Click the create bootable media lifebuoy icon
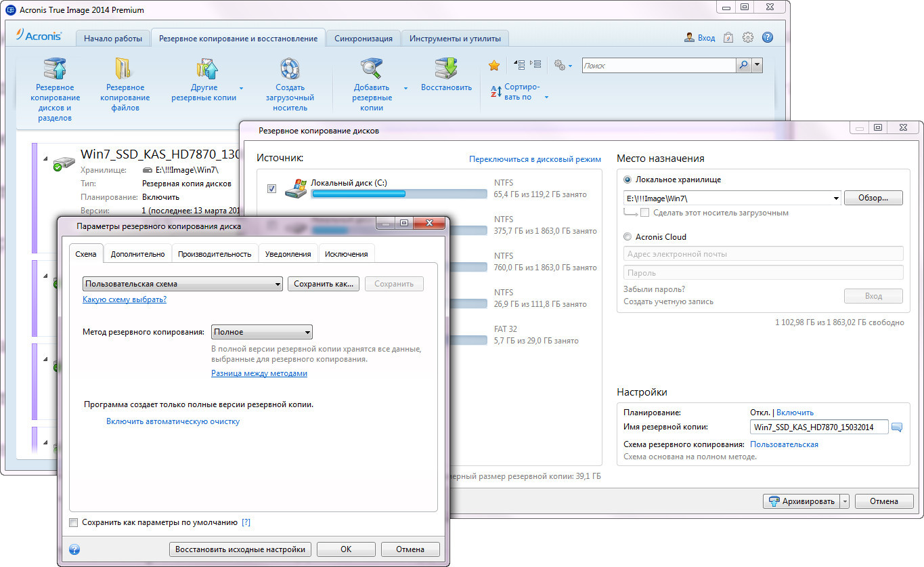 pos(290,69)
